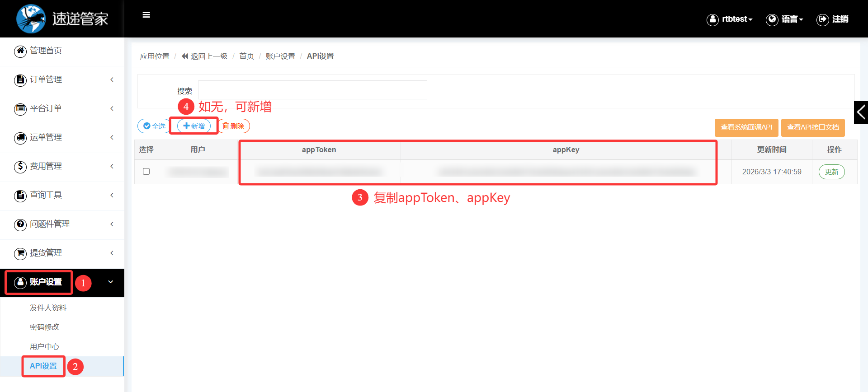Open 密码修改 submenu item

[x=44, y=327]
